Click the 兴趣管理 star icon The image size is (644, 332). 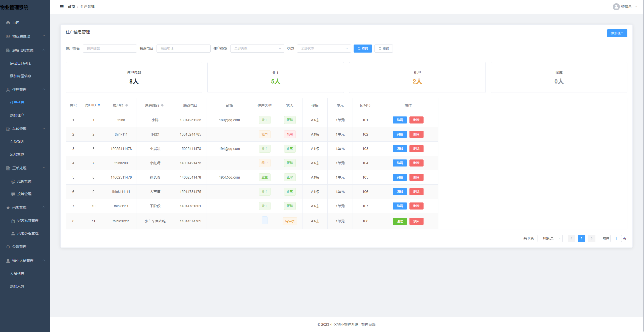point(8,207)
